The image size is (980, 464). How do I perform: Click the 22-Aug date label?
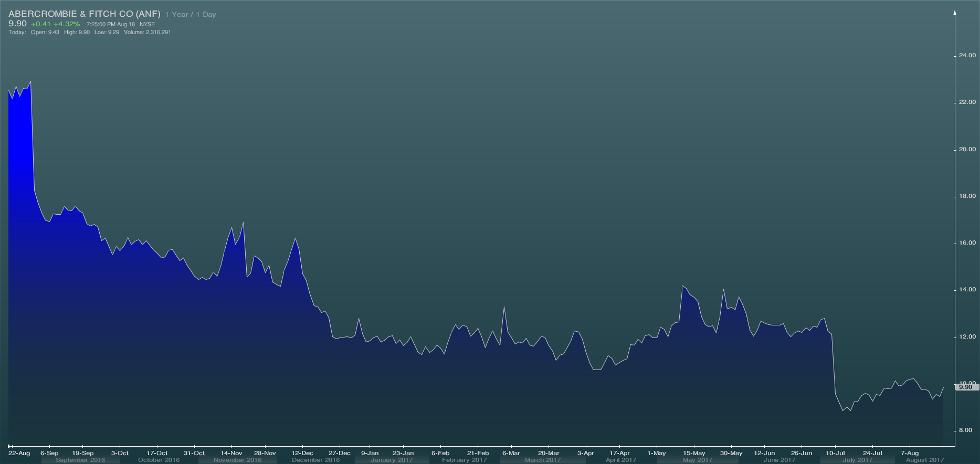19,452
